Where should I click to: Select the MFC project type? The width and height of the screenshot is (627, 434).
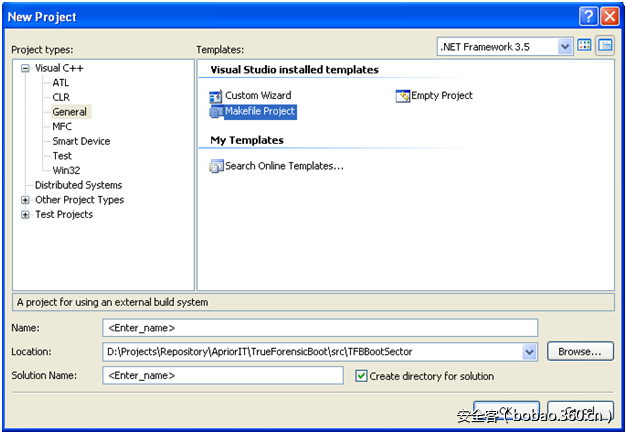click(63, 127)
